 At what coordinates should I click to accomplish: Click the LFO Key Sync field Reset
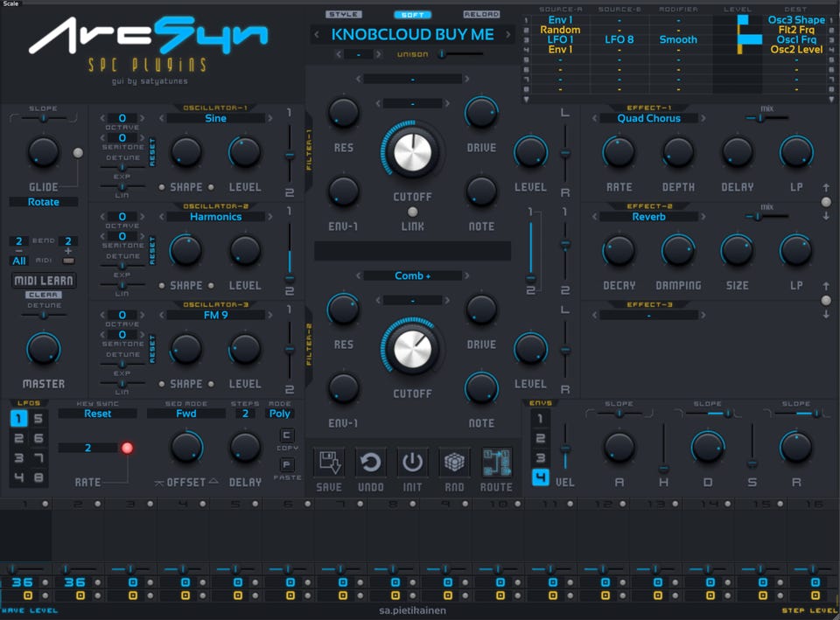[97, 414]
